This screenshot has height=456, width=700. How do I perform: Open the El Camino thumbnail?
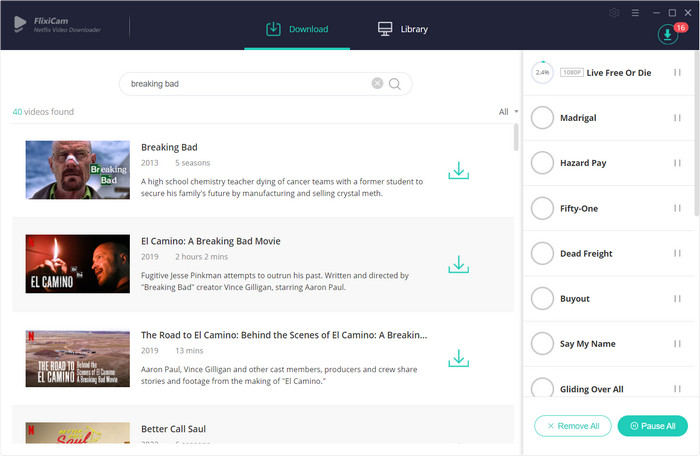click(78, 264)
